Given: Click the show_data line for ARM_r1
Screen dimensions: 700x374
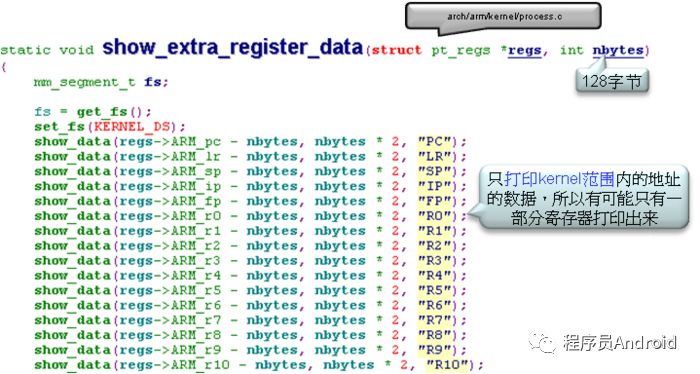Looking at the screenshot, I should 250,231.
